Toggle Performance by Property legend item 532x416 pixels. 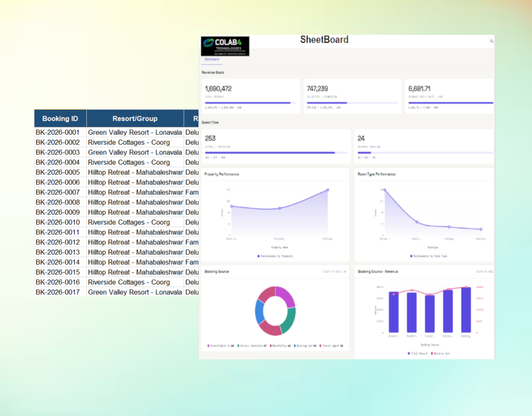275,256
